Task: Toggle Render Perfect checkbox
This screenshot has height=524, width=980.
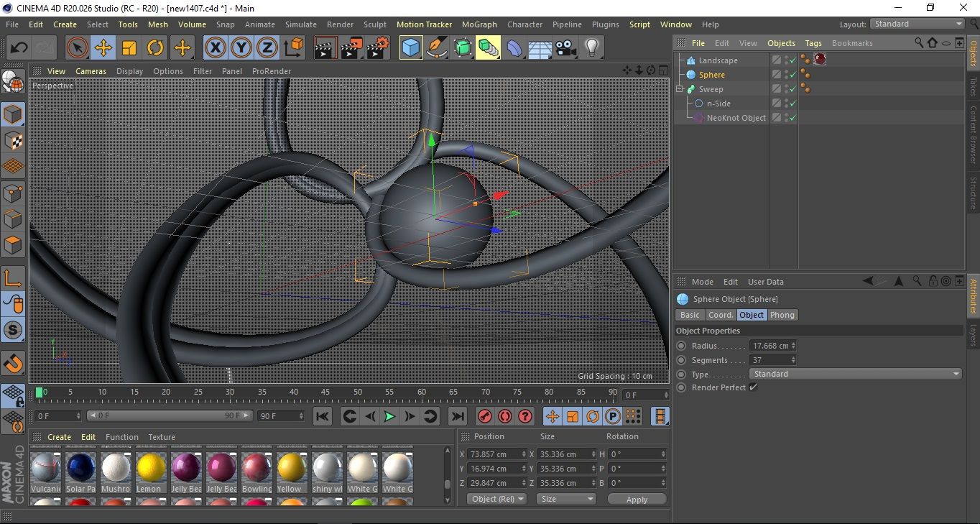Action: [753, 387]
